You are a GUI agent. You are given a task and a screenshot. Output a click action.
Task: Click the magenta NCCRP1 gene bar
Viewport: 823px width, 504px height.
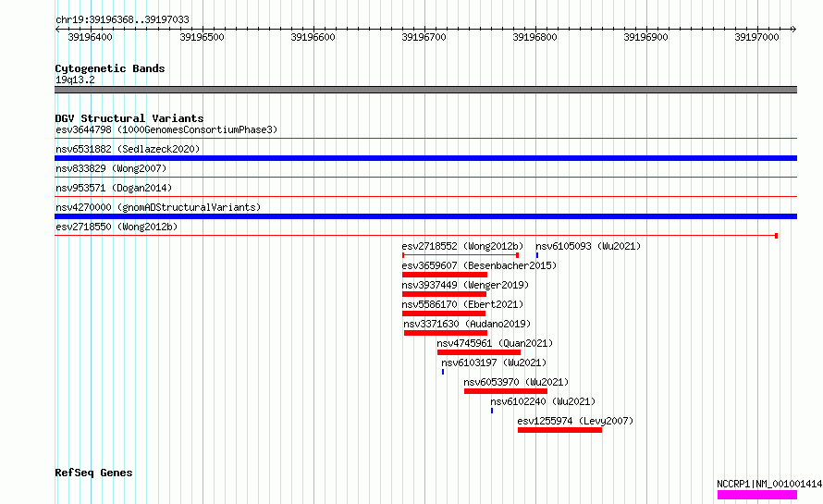756,495
